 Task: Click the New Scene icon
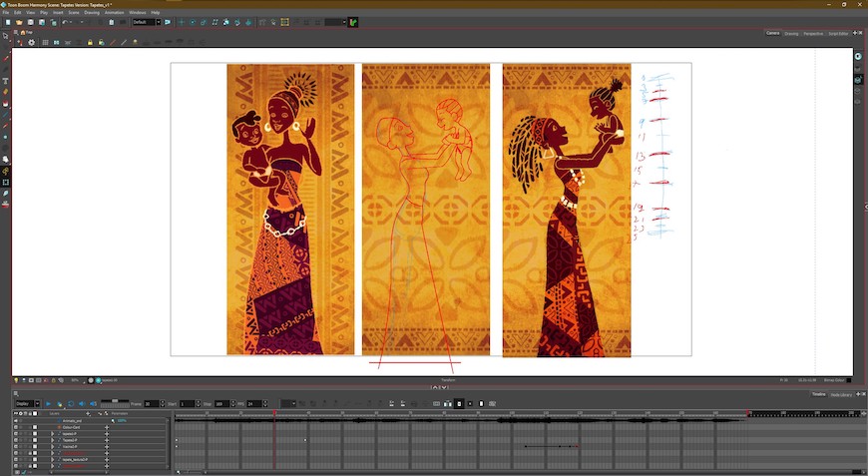(x=8, y=22)
